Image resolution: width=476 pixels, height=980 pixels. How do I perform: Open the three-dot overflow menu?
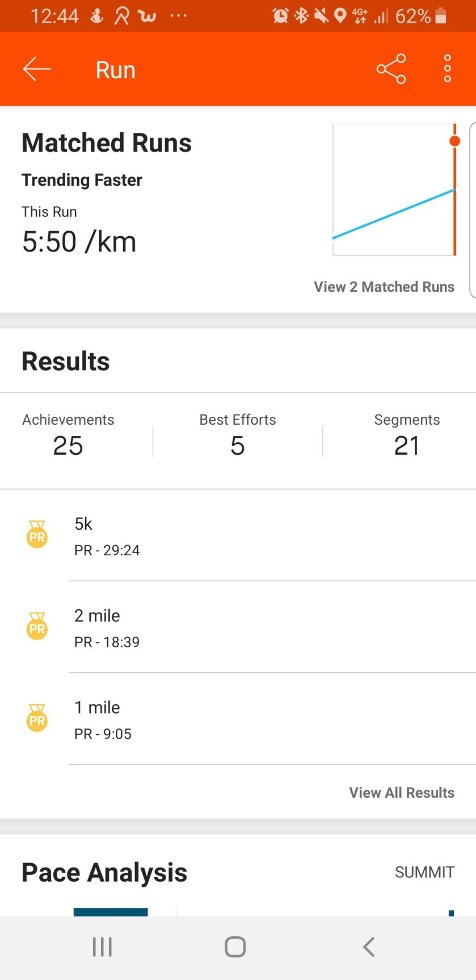[x=447, y=69]
